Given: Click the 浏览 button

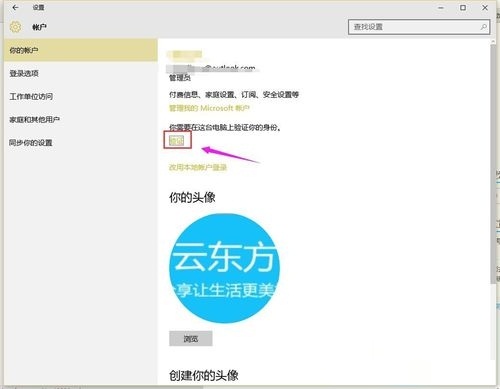Looking at the screenshot, I should [x=191, y=339].
